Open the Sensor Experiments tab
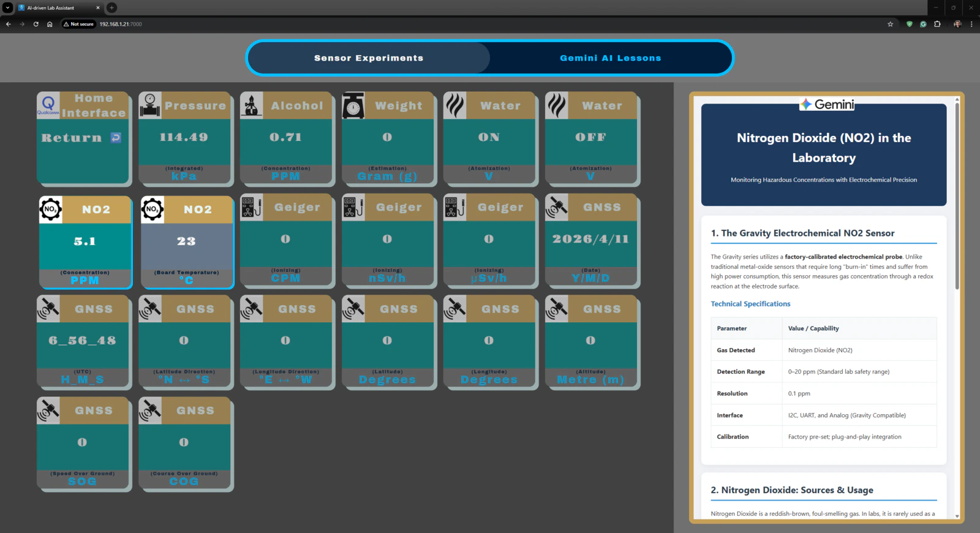This screenshot has height=533, width=980. [x=369, y=58]
